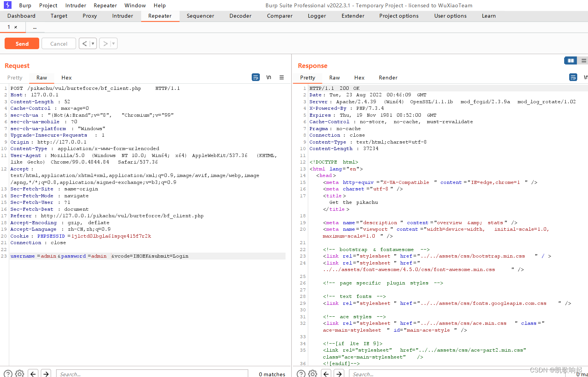Viewport: 588px width, 377px height.
Task: Open the history back dropdown arrow
Action: point(93,43)
